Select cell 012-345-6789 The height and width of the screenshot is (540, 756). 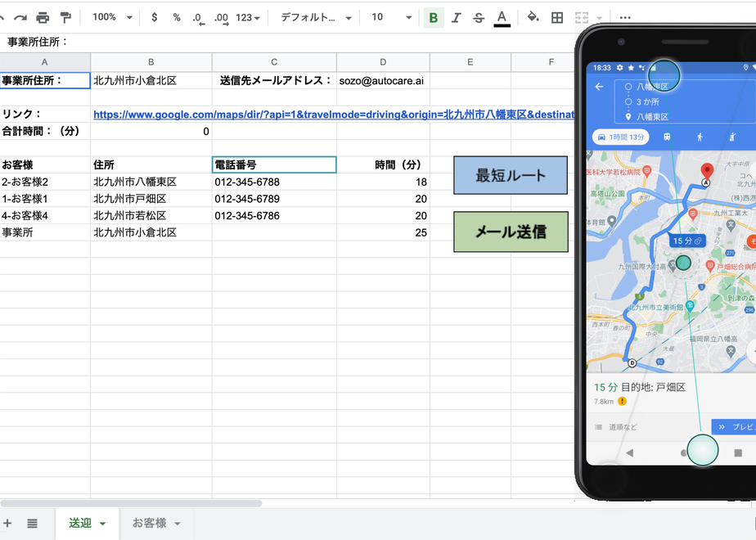pos(274,199)
